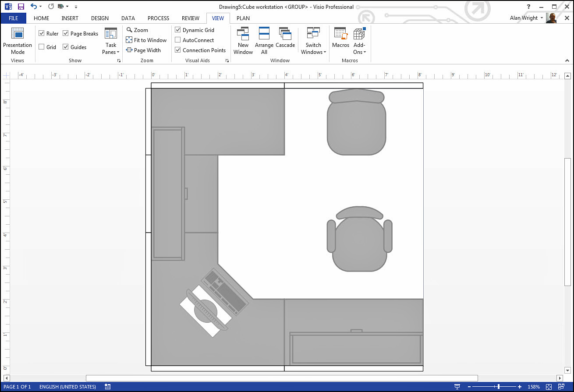This screenshot has width=574, height=392.
Task: Open the Task Panes menu
Action: 111,41
